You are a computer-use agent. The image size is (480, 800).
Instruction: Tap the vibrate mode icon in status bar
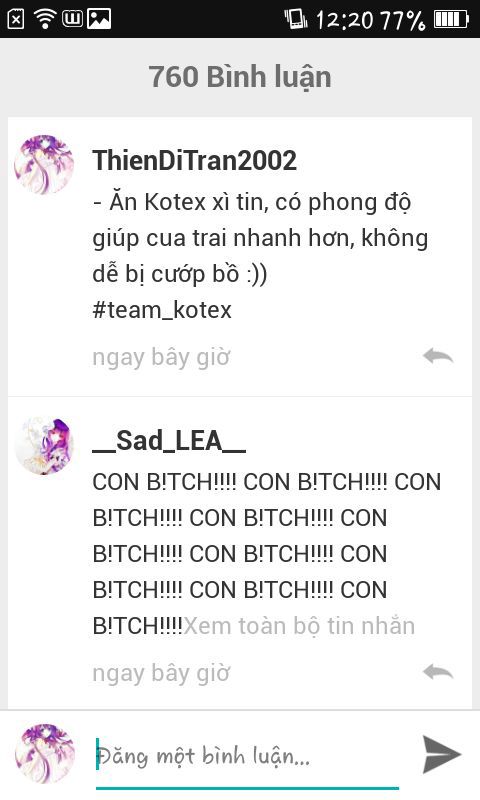(295, 19)
